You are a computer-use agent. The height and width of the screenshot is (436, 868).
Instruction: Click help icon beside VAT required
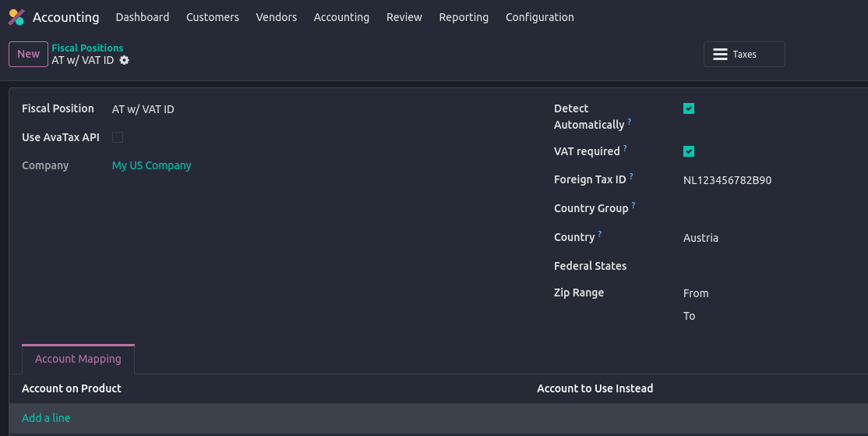625,148
